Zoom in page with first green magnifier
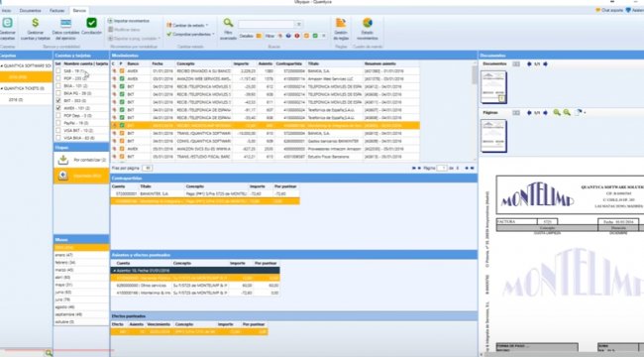This screenshot has height=357, width=644. pyautogui.click(x=557, y=112)
